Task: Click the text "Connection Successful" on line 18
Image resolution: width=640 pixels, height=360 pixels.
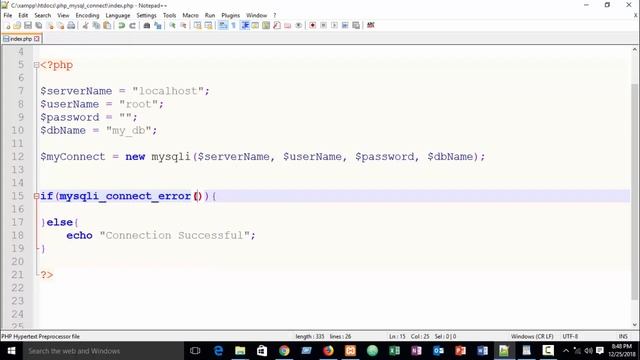Action: (174, 236)
